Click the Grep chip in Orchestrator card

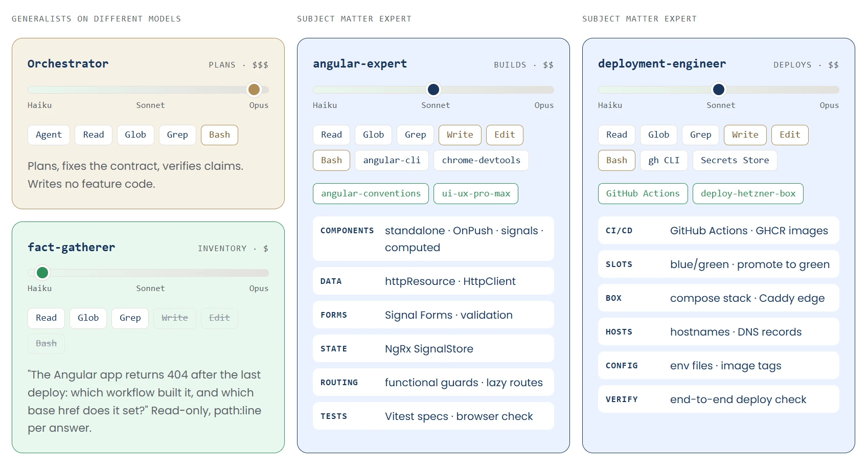pyautogui.click(x=177, y=135)
